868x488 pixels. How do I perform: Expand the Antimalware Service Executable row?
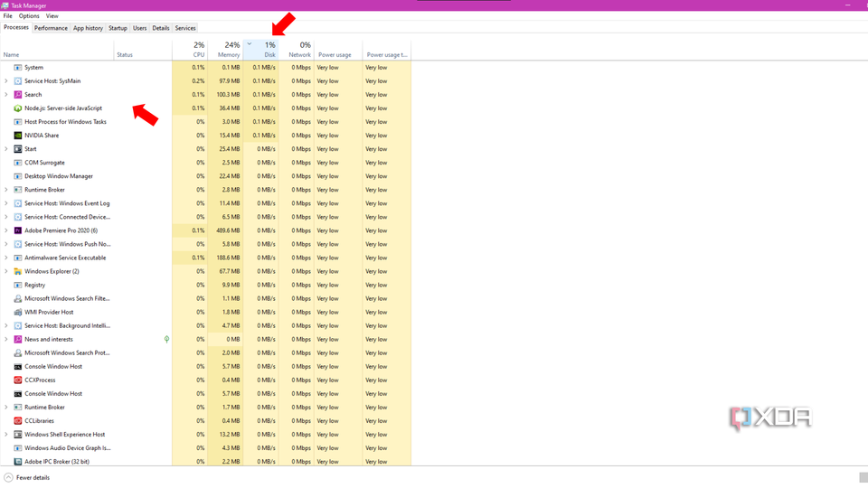pyautogui.click(x=6, y=258)
